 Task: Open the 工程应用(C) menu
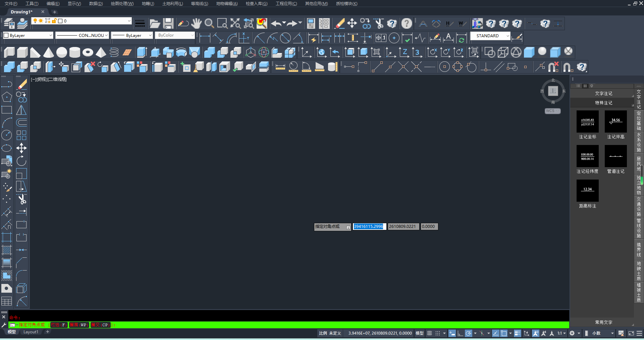tap(286, 4)
